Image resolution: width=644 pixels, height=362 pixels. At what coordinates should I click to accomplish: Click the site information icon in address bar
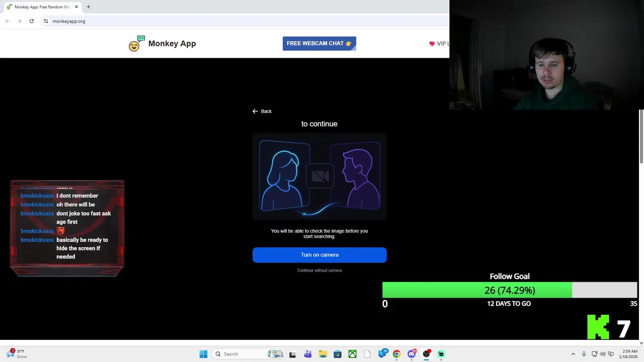coord(46,21)
